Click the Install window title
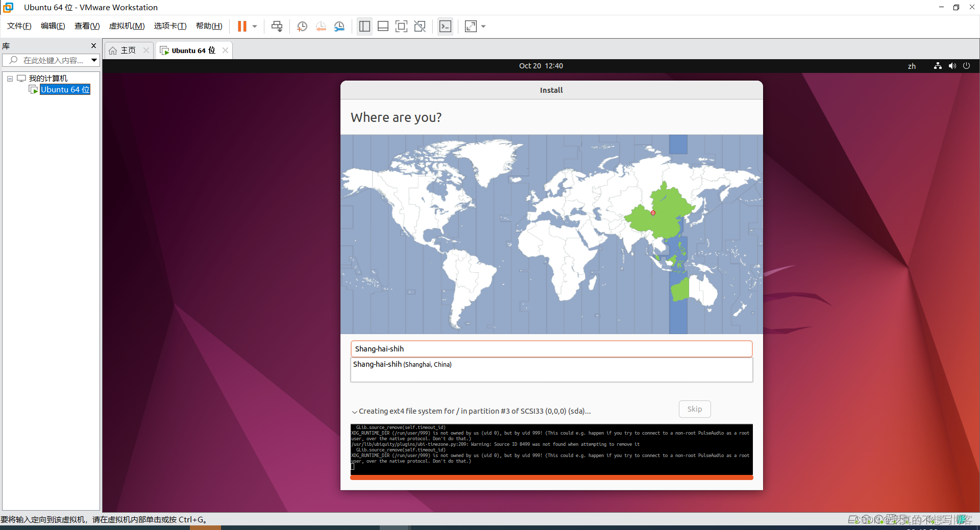Viewport: 980px width, 530px height. coord(551,90)
